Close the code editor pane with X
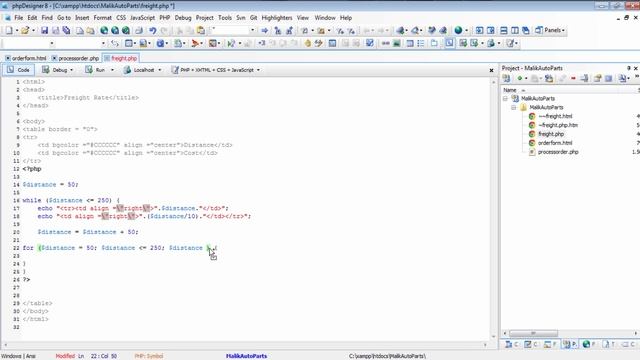The height and width of the screenshot is (360, 640). click(491, 70)
